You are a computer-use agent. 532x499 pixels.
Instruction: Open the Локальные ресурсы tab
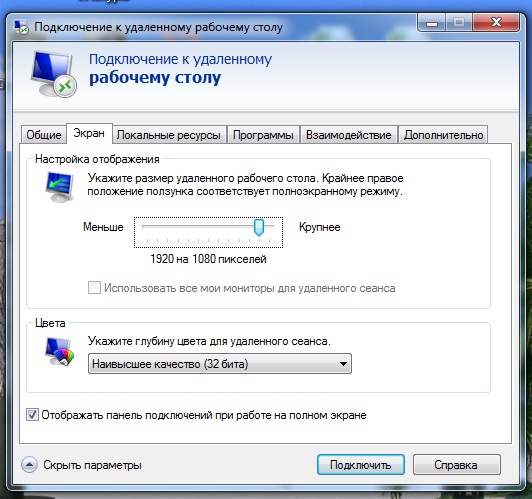click(169, 135)
